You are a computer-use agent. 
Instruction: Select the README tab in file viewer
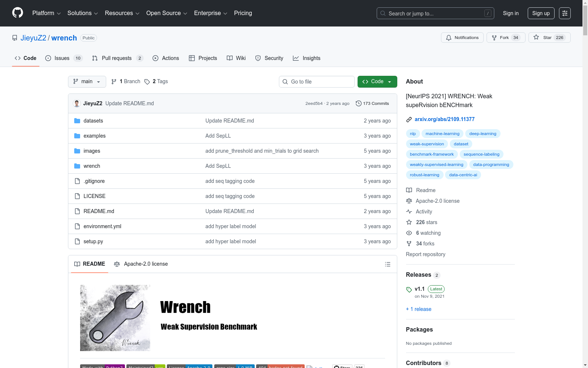click(x=90, y=264)
